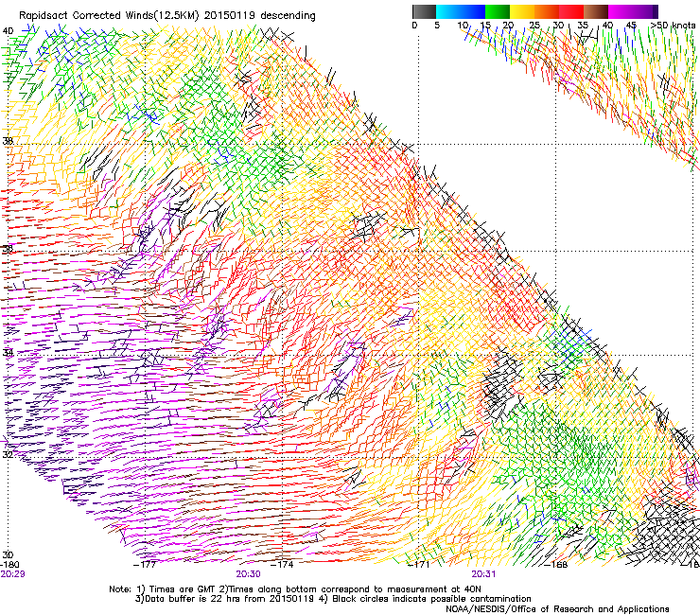Viewport: 700px width, 615px height.
Task: Click the legend label '25'
Action: [534, 26]
